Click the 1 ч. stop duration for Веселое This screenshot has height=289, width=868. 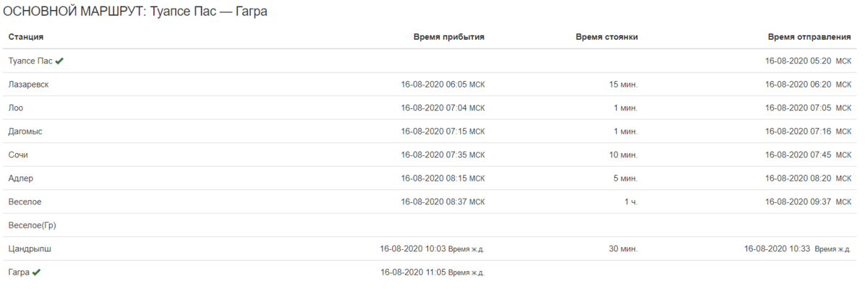(631, 202)
